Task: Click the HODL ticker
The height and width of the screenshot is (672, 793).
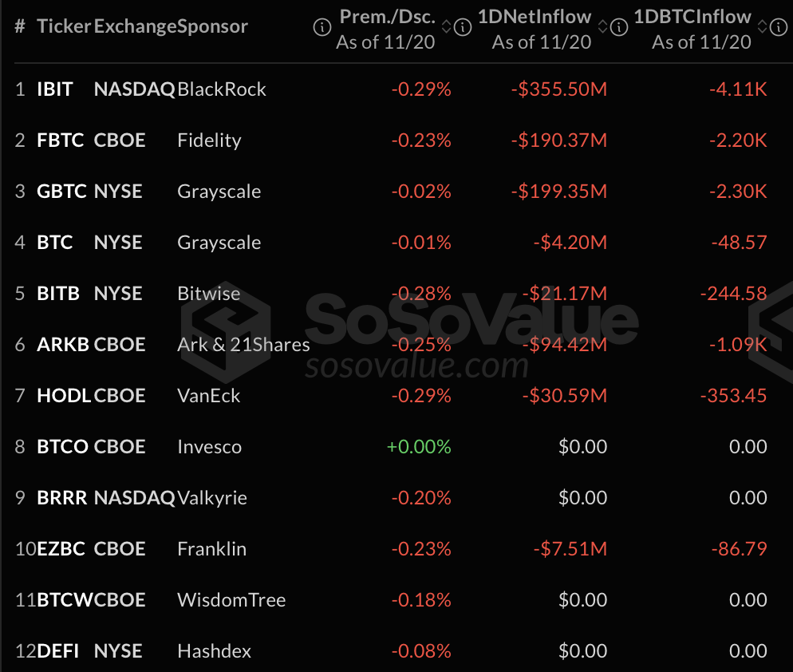Action: [x=63, y=396]
